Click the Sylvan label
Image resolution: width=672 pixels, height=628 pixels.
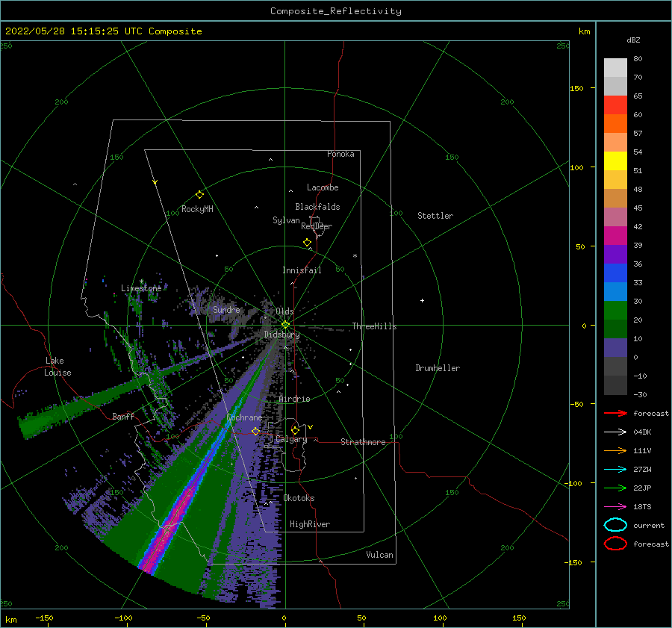[286, 220]
